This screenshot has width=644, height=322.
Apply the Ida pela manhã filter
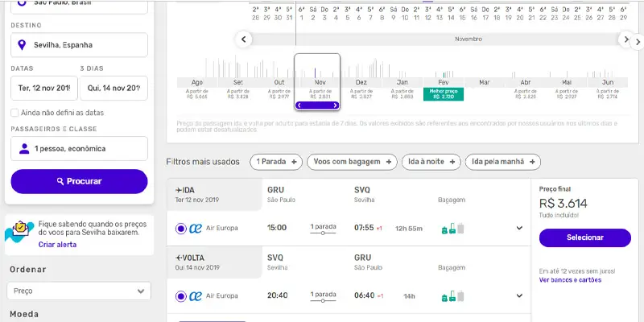(x=502, y=162)
